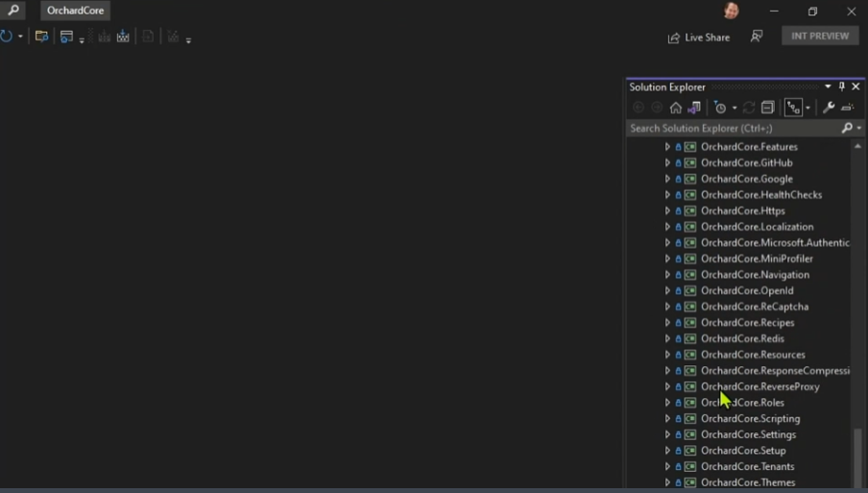Select OrchardCore.Resources project
Viewport: 868px width, 493px height.
753,355
